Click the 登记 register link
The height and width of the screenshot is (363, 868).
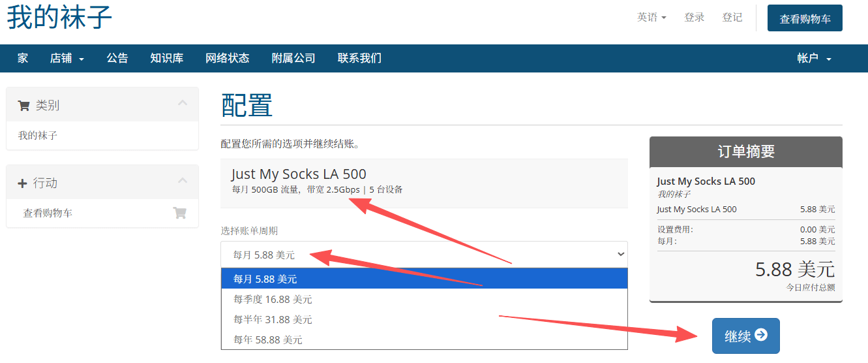pos(732,18)
